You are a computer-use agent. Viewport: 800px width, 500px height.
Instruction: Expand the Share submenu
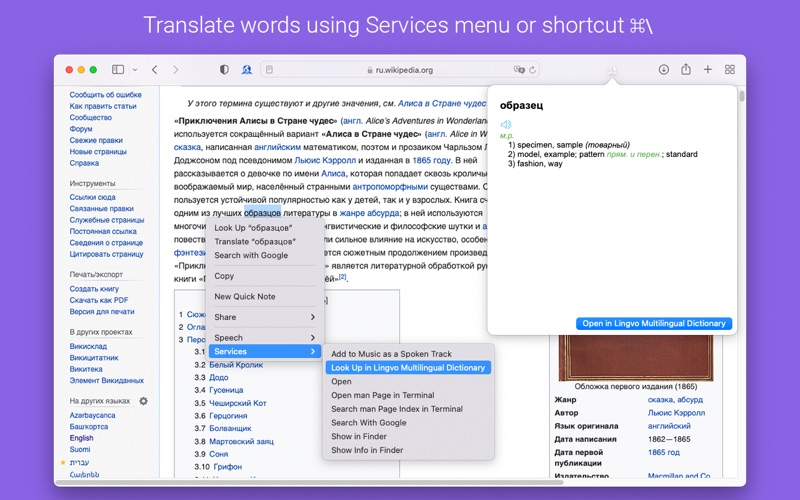click(x=265, y=317)
